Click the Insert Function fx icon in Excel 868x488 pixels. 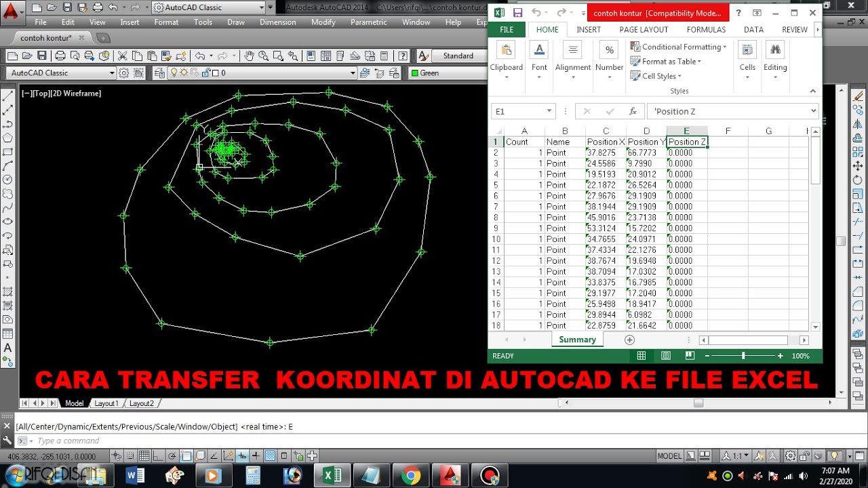coord(633,111)
